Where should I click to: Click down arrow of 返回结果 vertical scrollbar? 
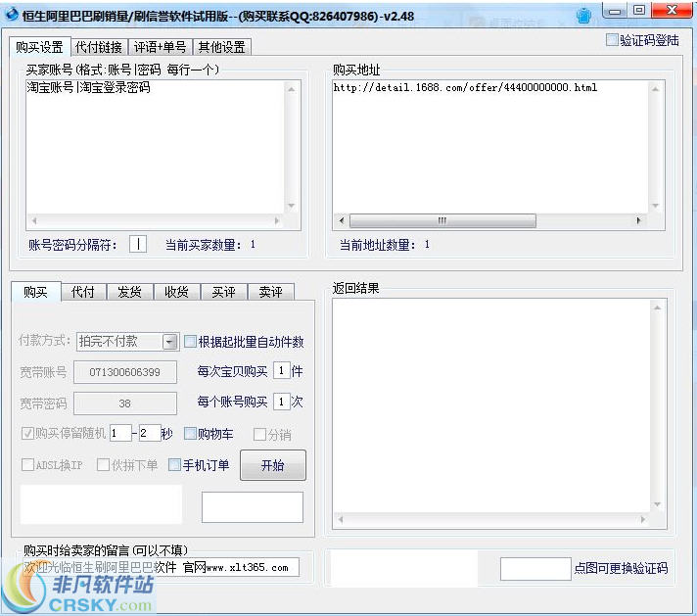point(658,504)
